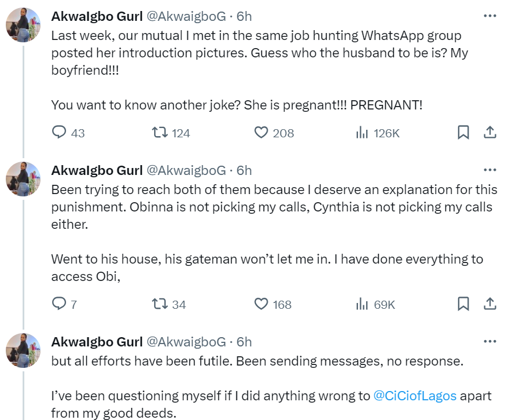Bookmark the tweet about Obinna and Cynthia
Screen dimensions: 508x420
pyautogui.click(x=463, y=304)
